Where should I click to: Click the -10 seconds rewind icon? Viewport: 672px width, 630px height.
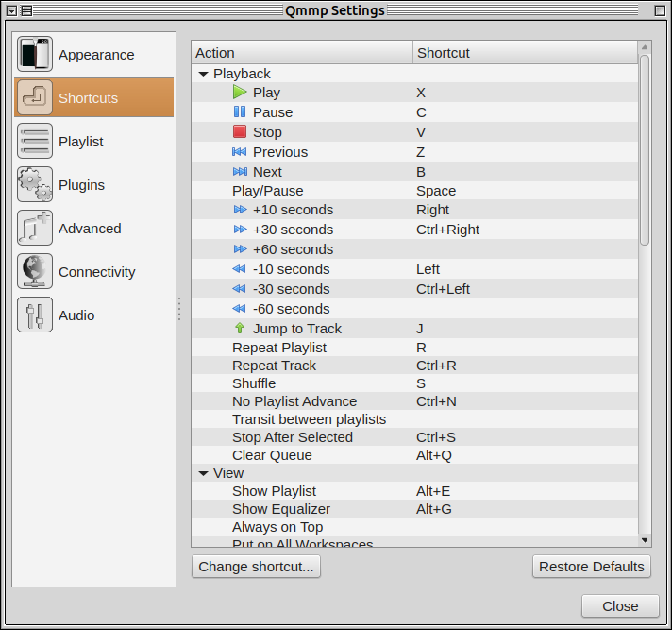[x=239, y=269]
